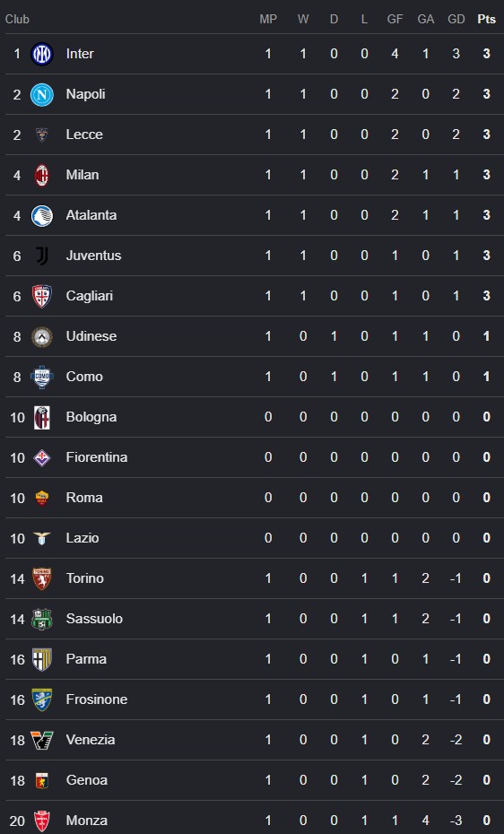Click the Pts column header

pos(486,19)
